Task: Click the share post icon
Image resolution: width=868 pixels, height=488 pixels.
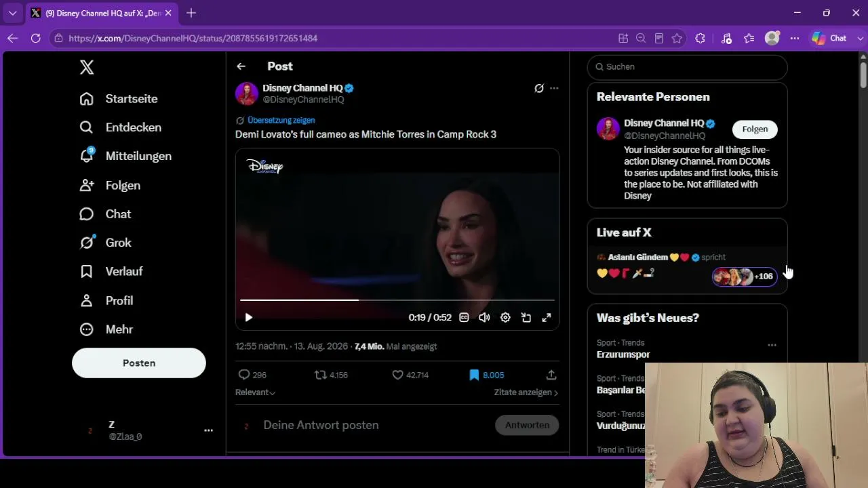Action: click(x=551, y=375)
